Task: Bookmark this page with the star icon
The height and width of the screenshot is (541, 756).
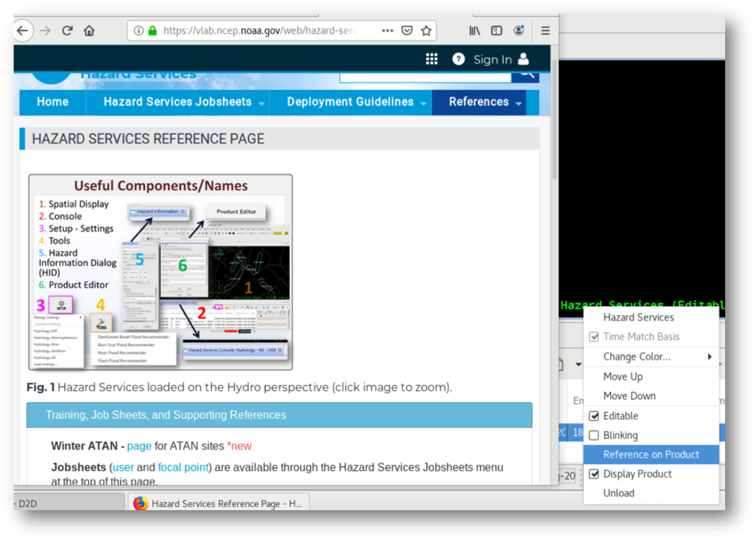Action: coord(426,31)
